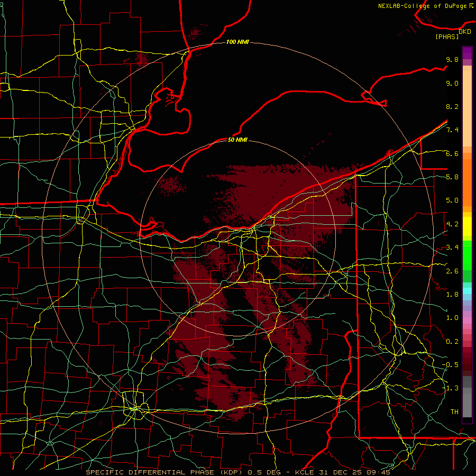Select the -0.5 value on the color scale

(x=450, y=365)
